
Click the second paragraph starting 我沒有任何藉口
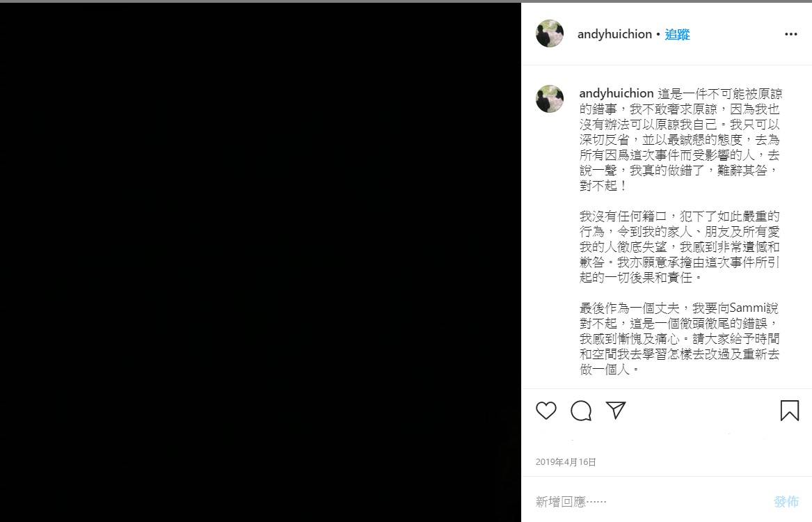(x=679, y=246)
